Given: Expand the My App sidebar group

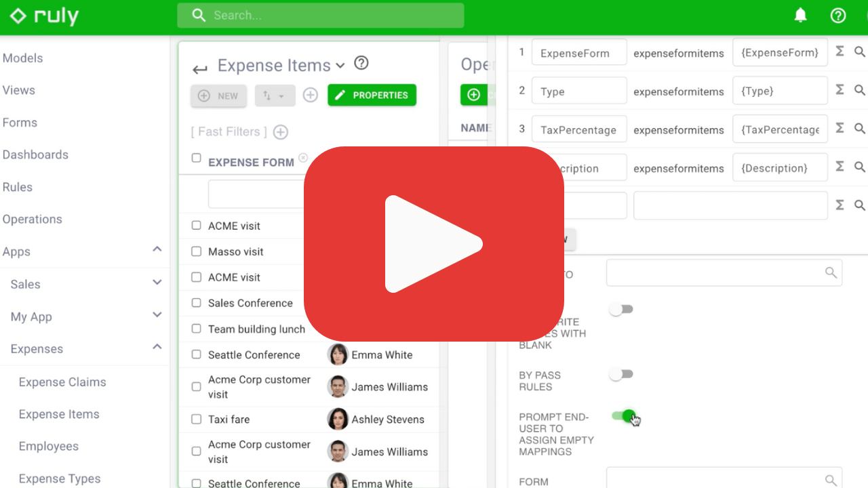Looking at the screenshot, I should point(157,315).
